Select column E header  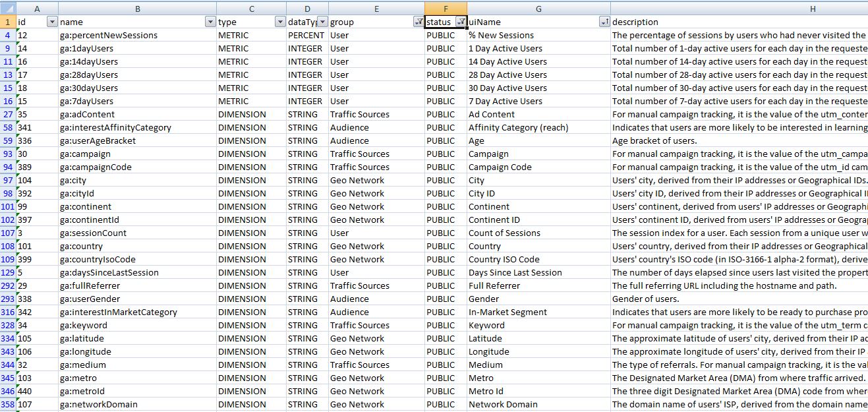click(x=376, y=8)
